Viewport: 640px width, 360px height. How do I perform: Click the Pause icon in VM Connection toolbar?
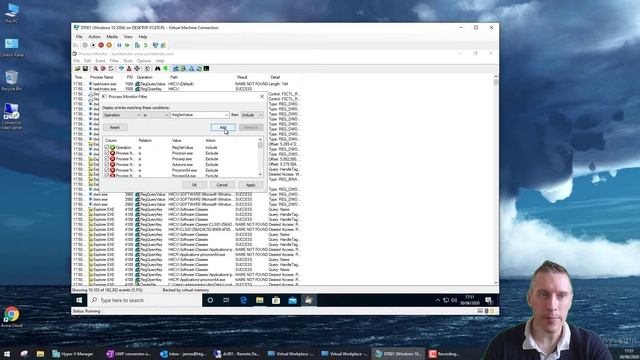(119, 45)
